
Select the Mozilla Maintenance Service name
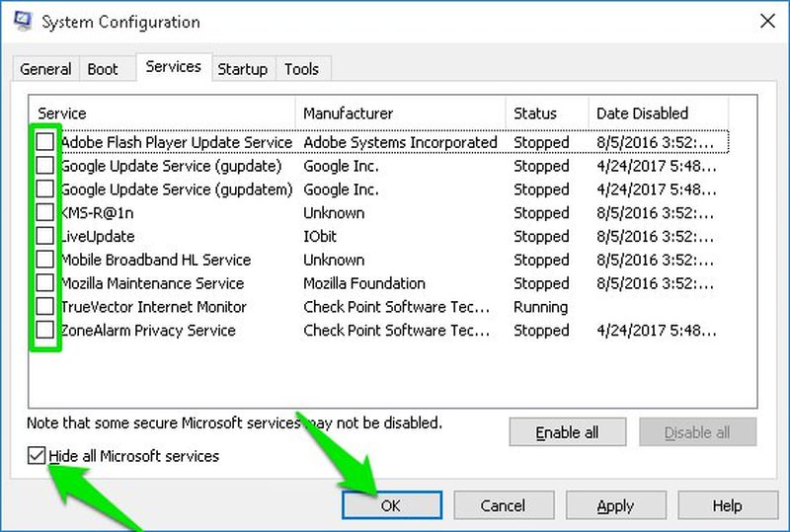pos(153,283)
